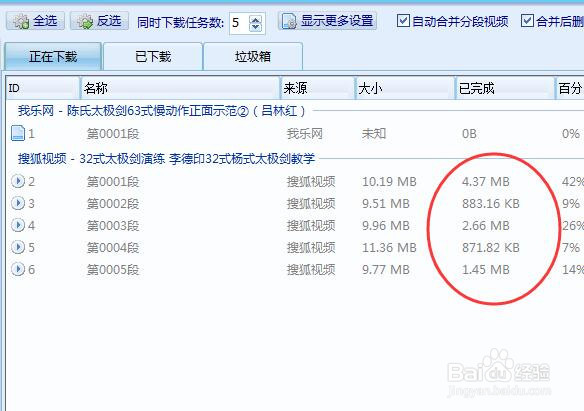Toggle the 合并后删 checkbox
Image resolution: width=584 pixels, height=411 pixels.
(527, 21)
